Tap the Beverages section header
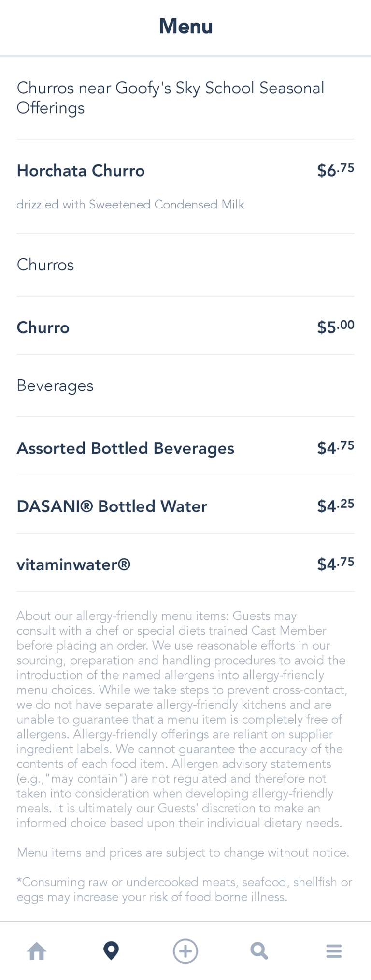The width and height of the screenshot is (371, 980). tap(55, 386)
